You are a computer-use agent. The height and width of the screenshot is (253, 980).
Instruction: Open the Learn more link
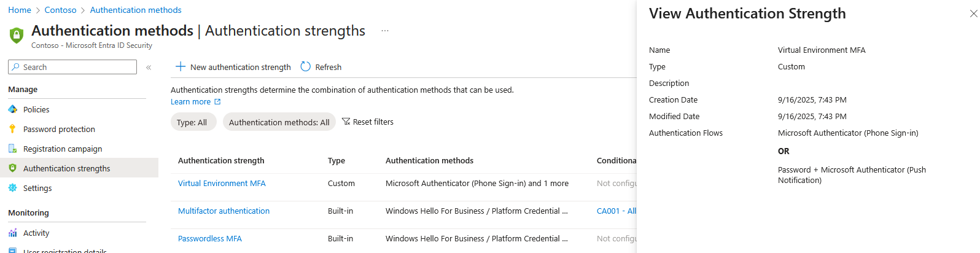pos(190,101)
